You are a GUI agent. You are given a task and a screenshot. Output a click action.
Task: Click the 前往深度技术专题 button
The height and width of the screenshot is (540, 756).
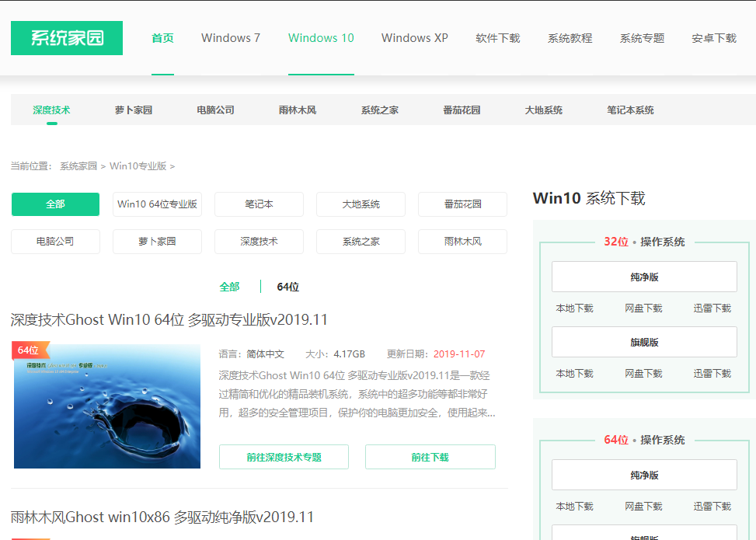(283, 456)
